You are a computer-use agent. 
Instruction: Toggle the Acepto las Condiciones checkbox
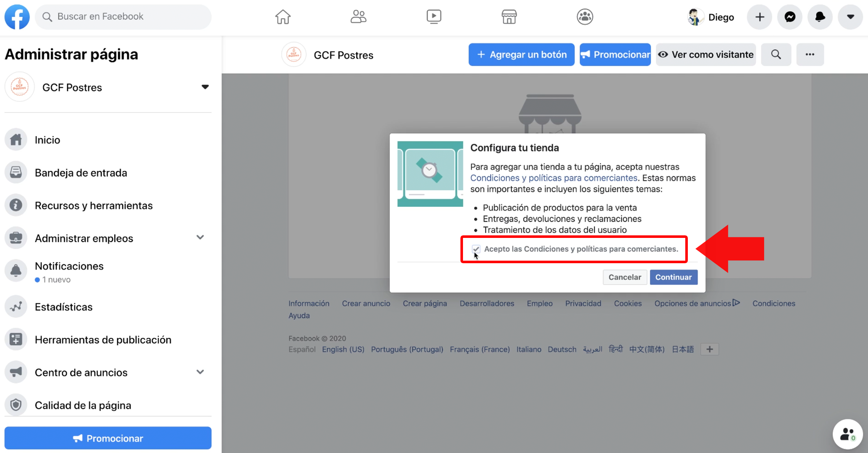tap(476, 249)
